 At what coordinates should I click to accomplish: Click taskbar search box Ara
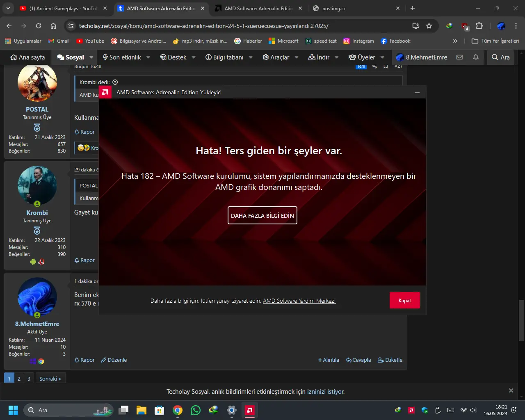pyautogui.click(x=68, y=410)
